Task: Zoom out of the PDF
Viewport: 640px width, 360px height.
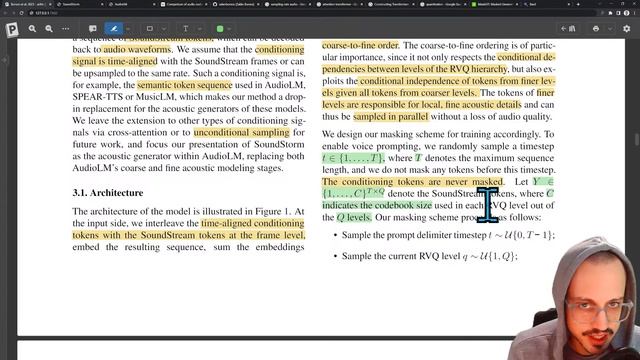Action: click(49, 29)
